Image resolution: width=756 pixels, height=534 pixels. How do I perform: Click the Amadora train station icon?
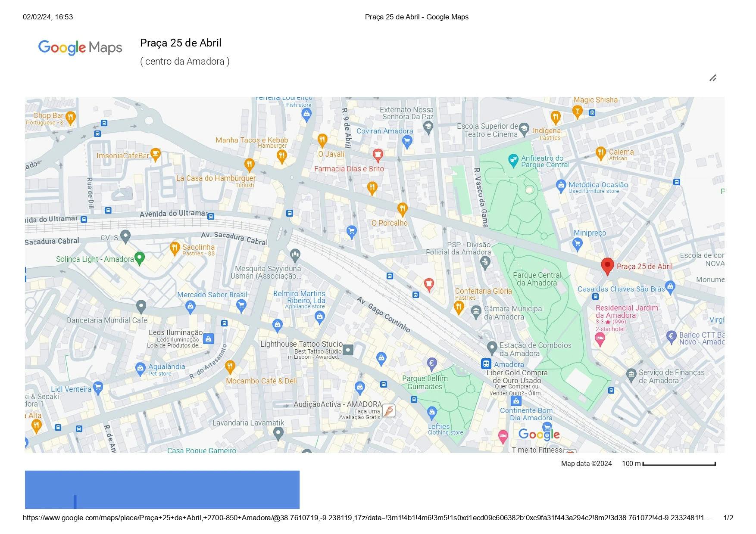point(486,364)
